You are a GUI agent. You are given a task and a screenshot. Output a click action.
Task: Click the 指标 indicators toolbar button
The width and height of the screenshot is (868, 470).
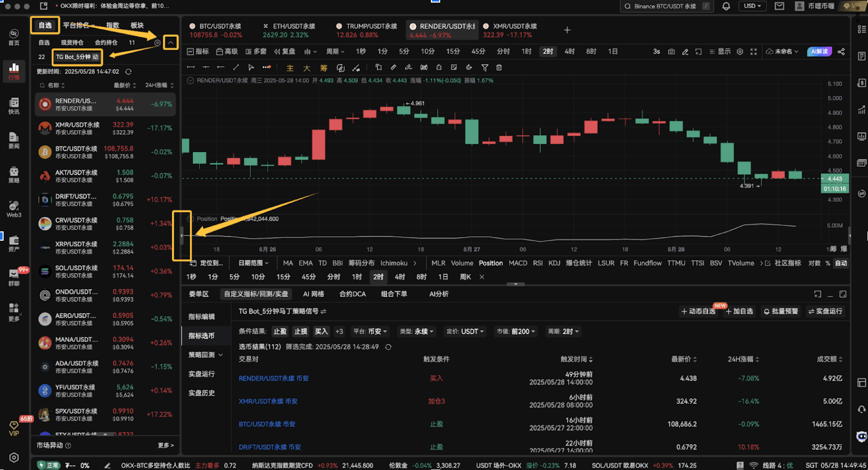(198, 52)
